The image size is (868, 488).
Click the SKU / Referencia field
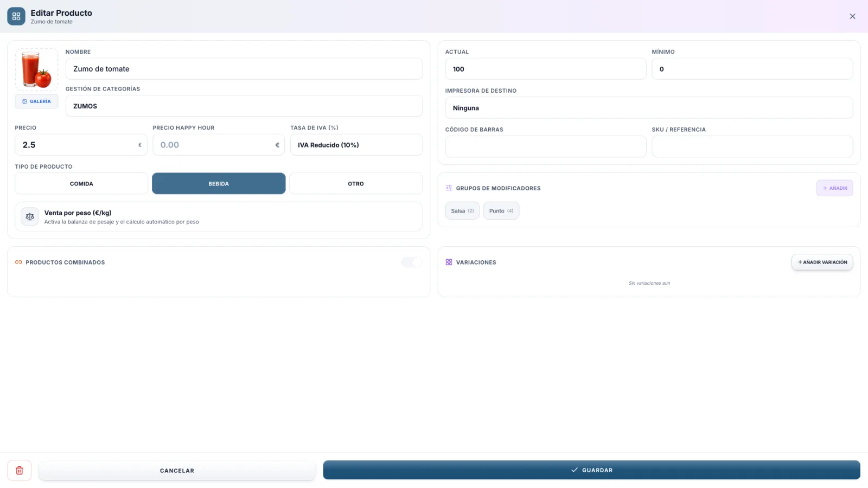click(752, 146)
